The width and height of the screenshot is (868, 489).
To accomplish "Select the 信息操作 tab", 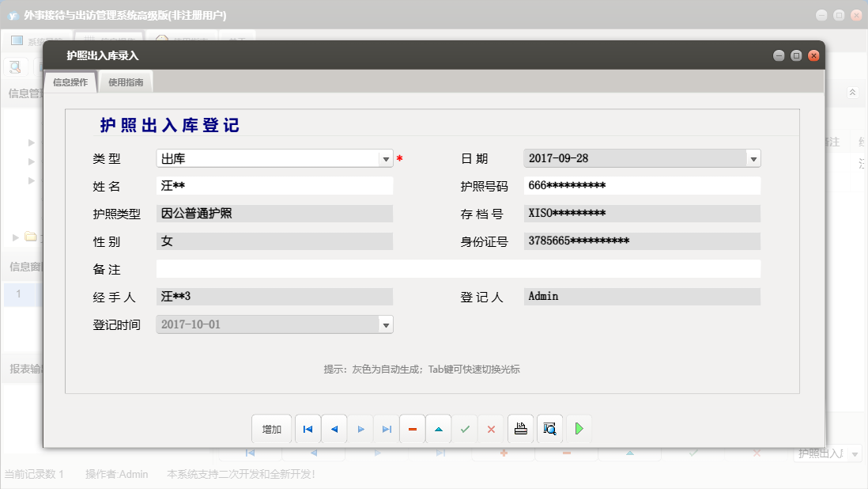I will [x=71, y=81].
